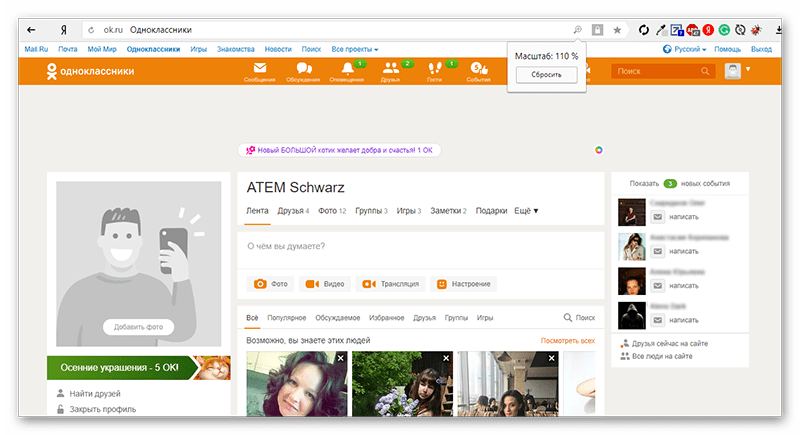
Task: Select the Популярное feed filter
Action: click(287, 318)
